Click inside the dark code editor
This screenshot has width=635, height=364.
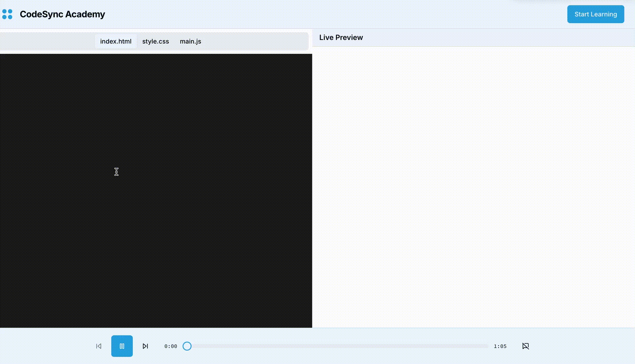point(156,191)
